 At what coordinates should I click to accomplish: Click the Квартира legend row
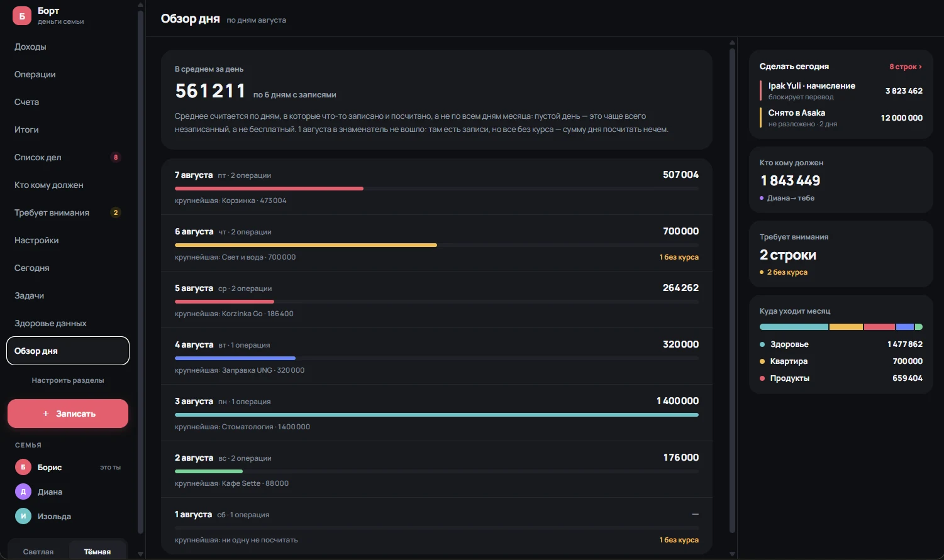841,361
